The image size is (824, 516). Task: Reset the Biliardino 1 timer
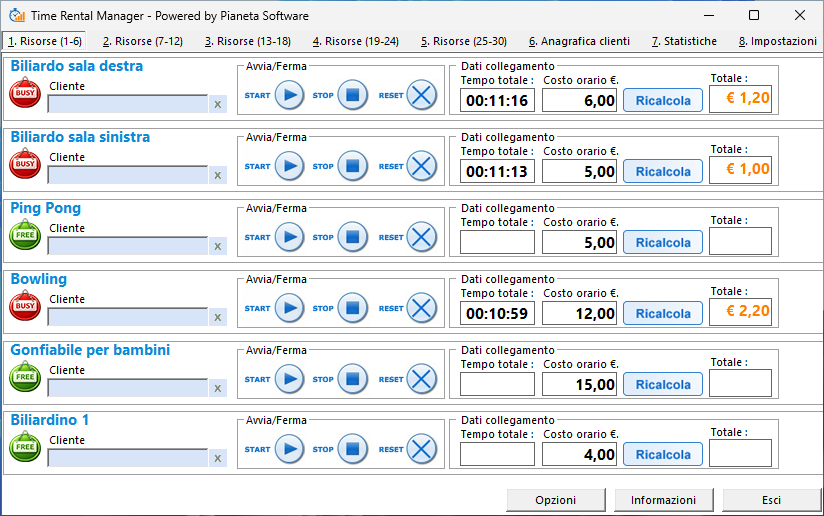click(421, 449)
